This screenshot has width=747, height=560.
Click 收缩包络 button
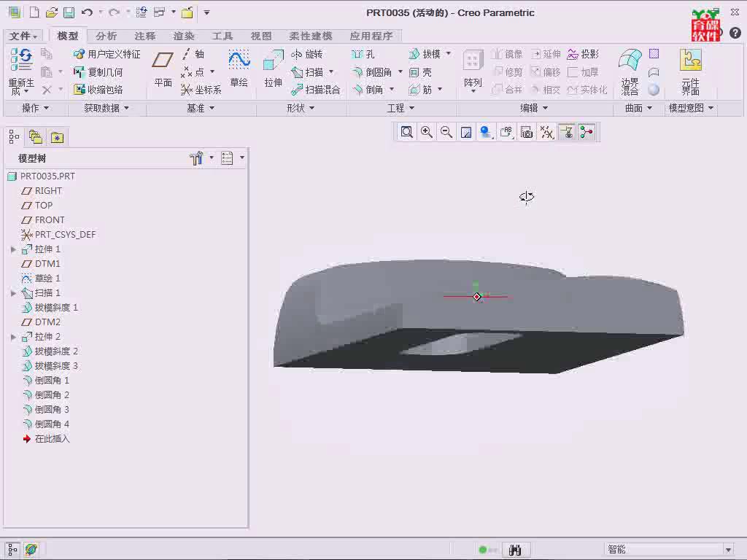coord(98,90)
